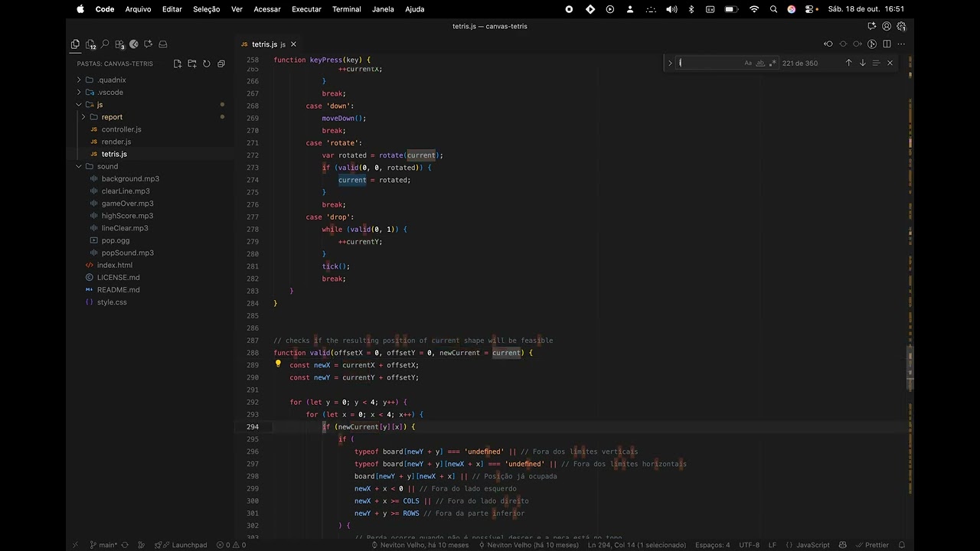This screenshot has width=980, height=551.
Task: Change indentation via Espaços: 4
Action: coord(712,545)
